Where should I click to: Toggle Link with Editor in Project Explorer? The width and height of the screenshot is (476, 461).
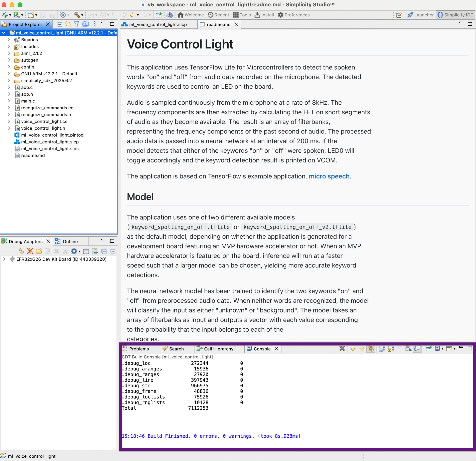(68, 24)
